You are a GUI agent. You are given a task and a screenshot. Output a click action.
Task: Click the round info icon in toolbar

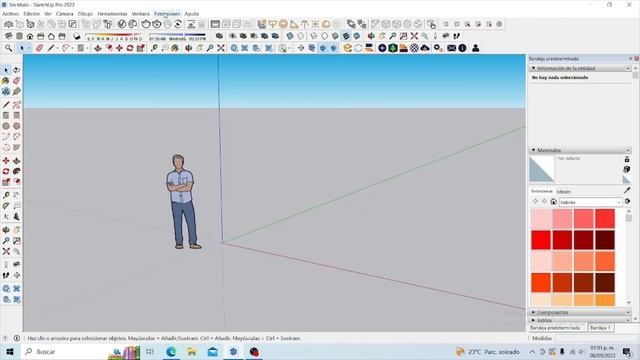coord(462,48)
